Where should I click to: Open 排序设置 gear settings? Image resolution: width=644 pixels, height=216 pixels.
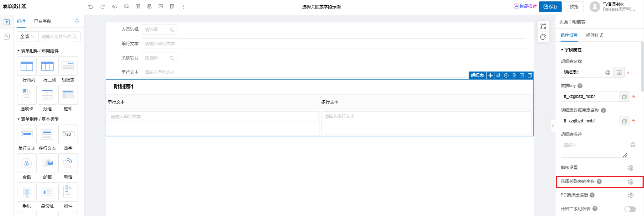click(x=631, y=168)
